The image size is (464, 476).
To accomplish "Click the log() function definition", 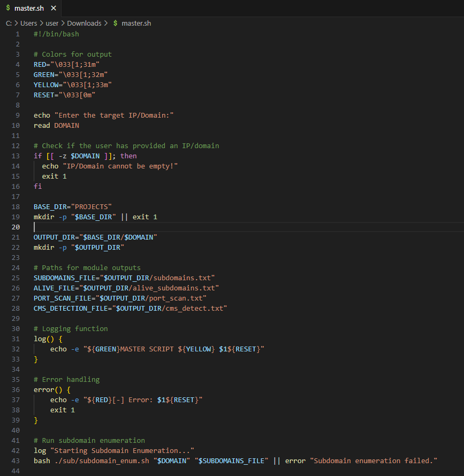I will (48, 339).
